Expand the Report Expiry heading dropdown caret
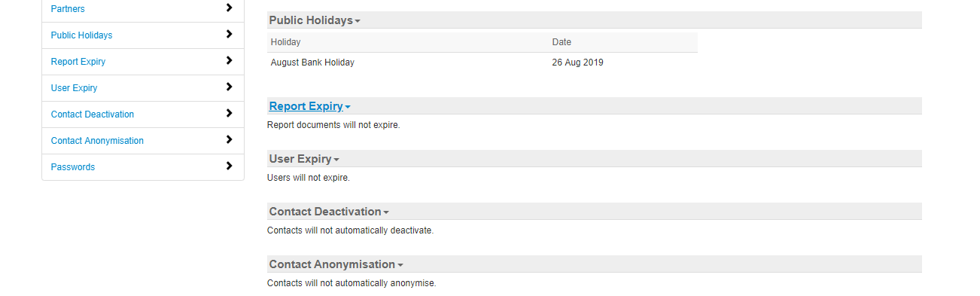Image resolution: width=980 pixels, height=296 pixels. 348,107
